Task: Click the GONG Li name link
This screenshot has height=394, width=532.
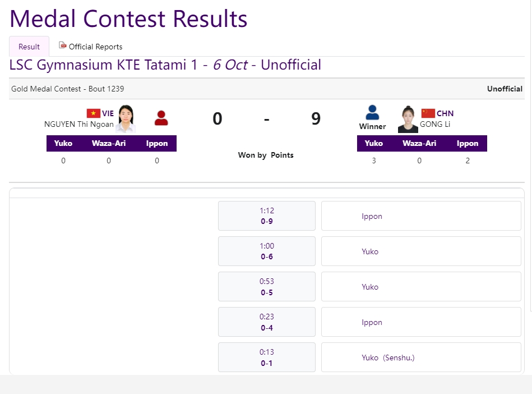Action: [x=435, y=124]
